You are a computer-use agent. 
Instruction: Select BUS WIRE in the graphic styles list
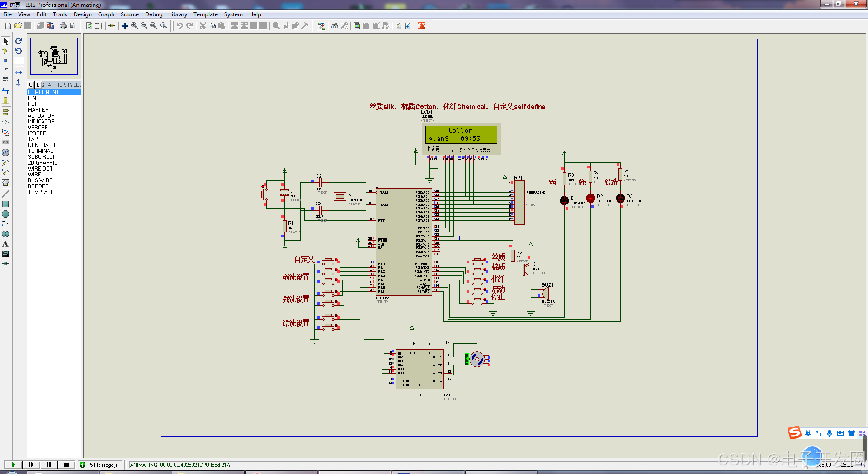pos(54,180)
